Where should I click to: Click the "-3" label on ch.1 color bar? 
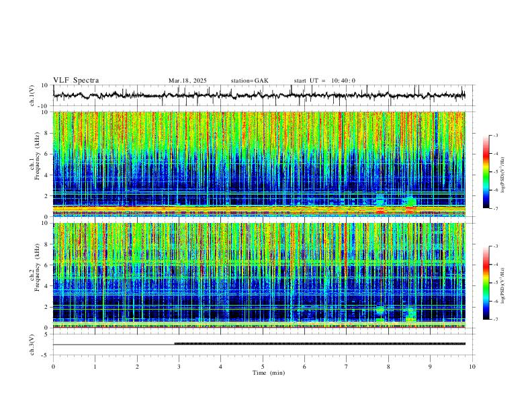click(495, 135)
